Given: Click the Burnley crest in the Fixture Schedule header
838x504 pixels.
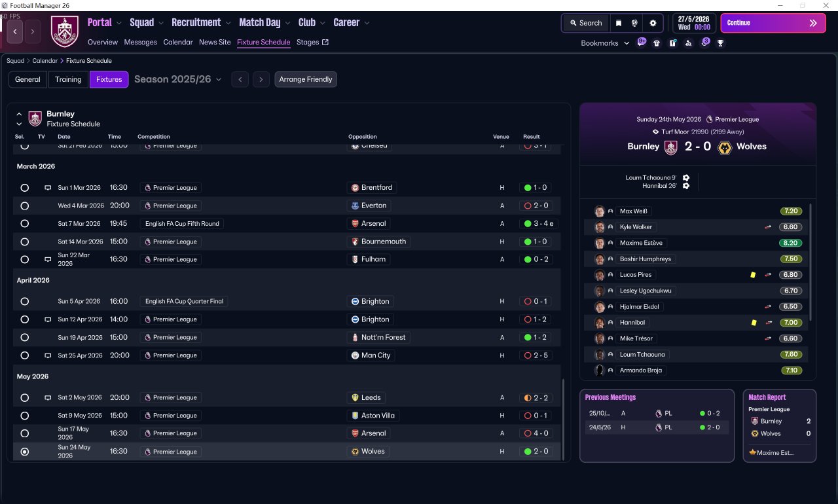Looking at the screenshot, I should coord(35,118).
